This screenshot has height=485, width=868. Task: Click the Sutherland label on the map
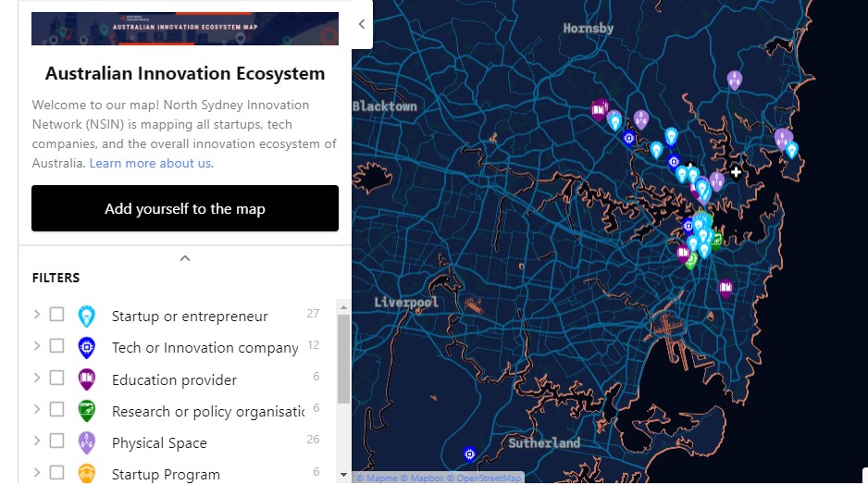[544, 443]
